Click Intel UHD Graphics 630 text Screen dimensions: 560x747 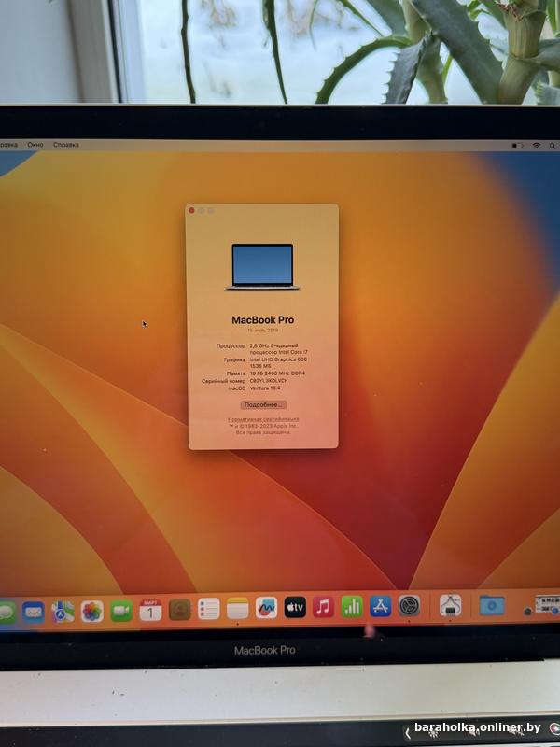coord(278,359)
